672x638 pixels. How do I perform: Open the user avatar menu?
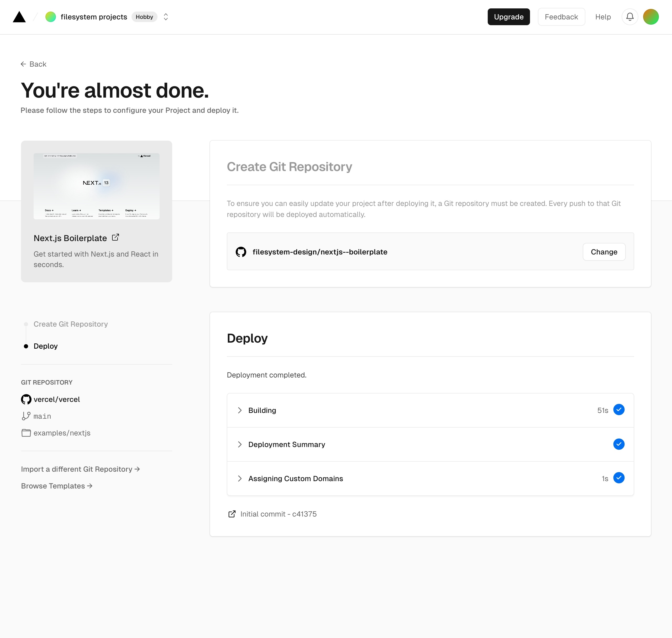[650, 17]
